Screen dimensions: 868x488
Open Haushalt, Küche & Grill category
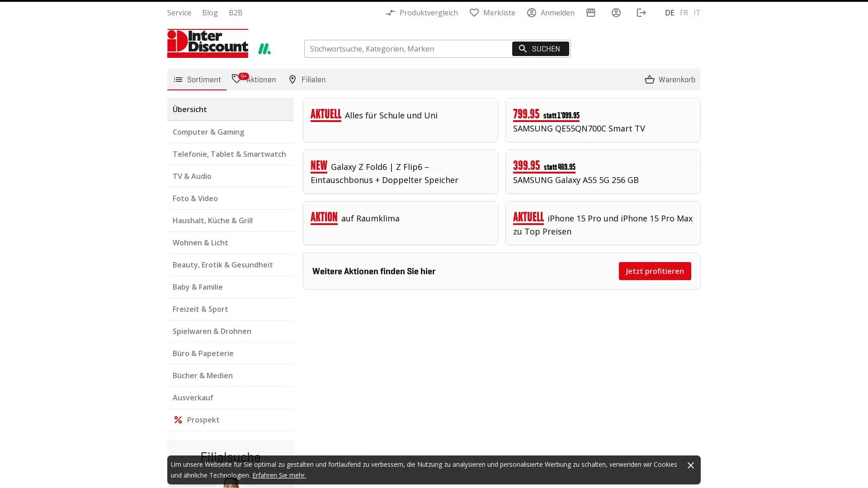231,221
